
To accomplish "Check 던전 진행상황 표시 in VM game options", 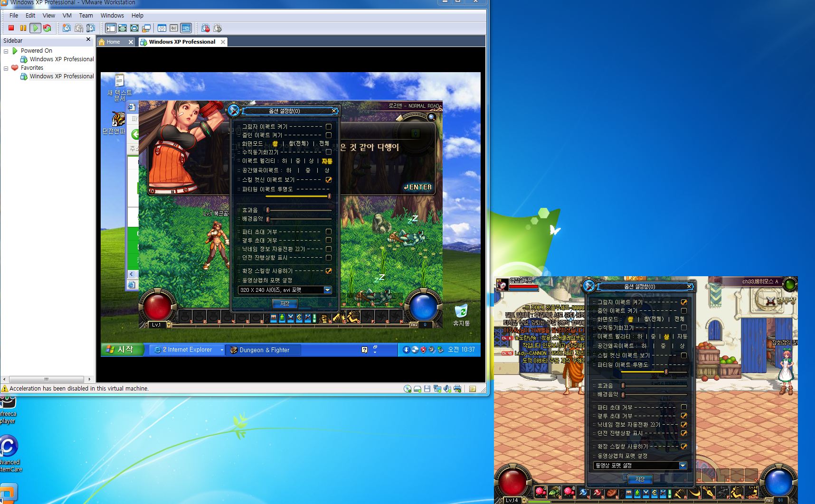I will tap(329, 258).
